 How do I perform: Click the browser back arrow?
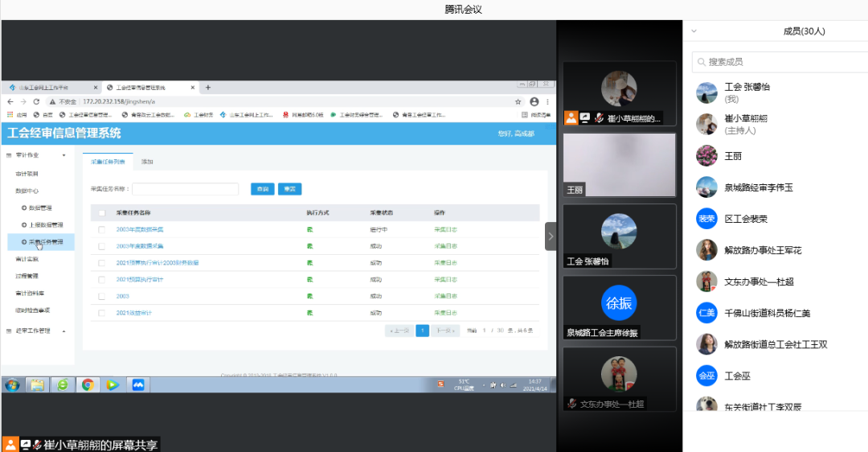pos(10,101)
